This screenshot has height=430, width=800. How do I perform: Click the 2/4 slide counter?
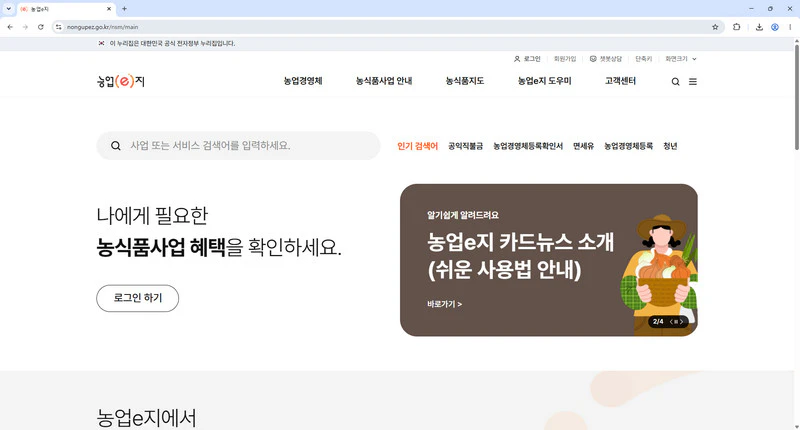point(658,322)
